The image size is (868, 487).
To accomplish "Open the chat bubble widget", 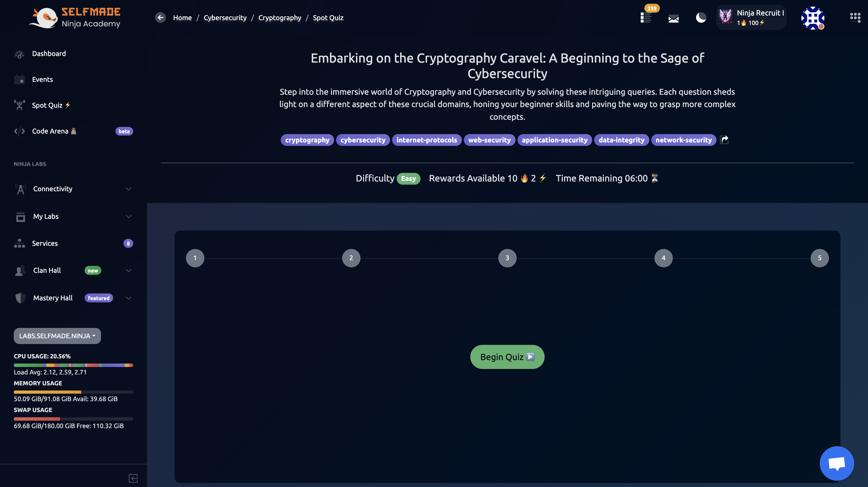I will pyautogui.click(x=836, y=463).
